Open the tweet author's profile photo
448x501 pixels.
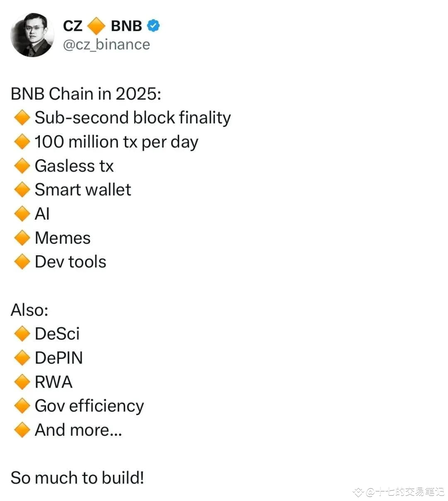coord(32,35)
